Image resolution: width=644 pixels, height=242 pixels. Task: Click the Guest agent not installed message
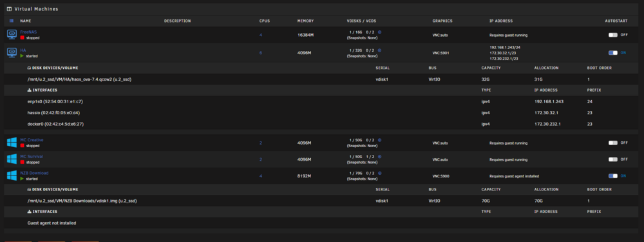52,223
